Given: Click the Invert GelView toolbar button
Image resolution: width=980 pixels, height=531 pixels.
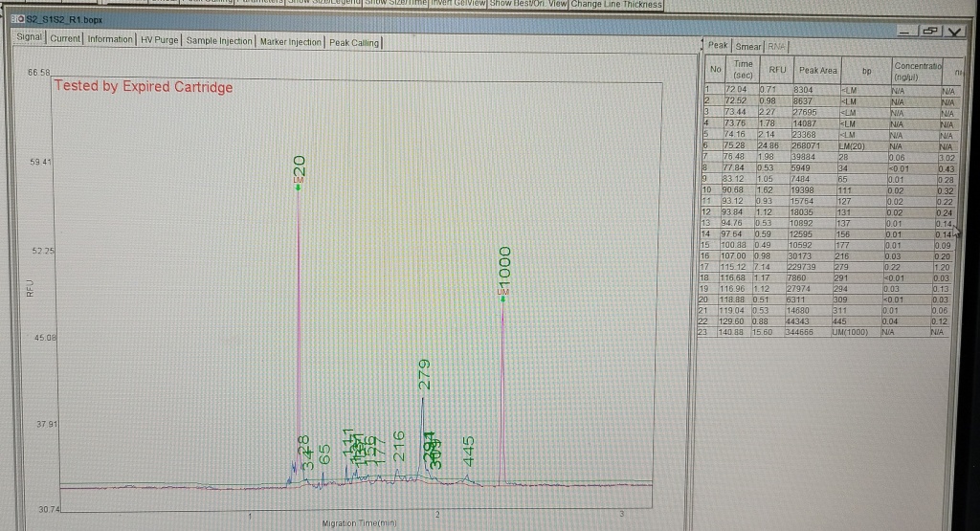Looking at the screenshot, I should [457, 5].
